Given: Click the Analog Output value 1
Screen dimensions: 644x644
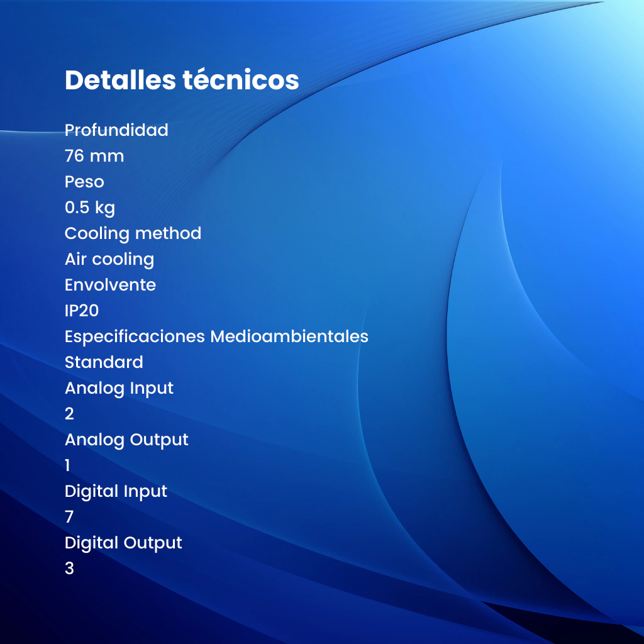Looking at the screenshot, I should click(67, 465).
